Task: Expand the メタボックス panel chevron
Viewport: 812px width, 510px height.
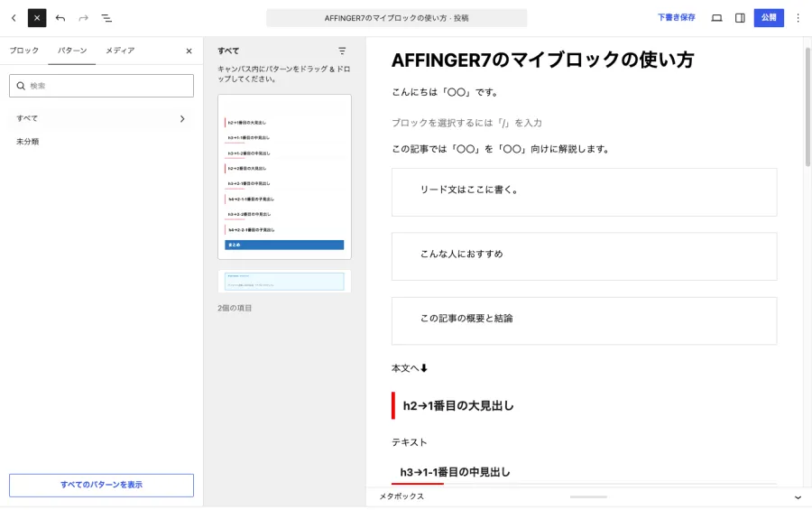Action: tap(798, 497)
